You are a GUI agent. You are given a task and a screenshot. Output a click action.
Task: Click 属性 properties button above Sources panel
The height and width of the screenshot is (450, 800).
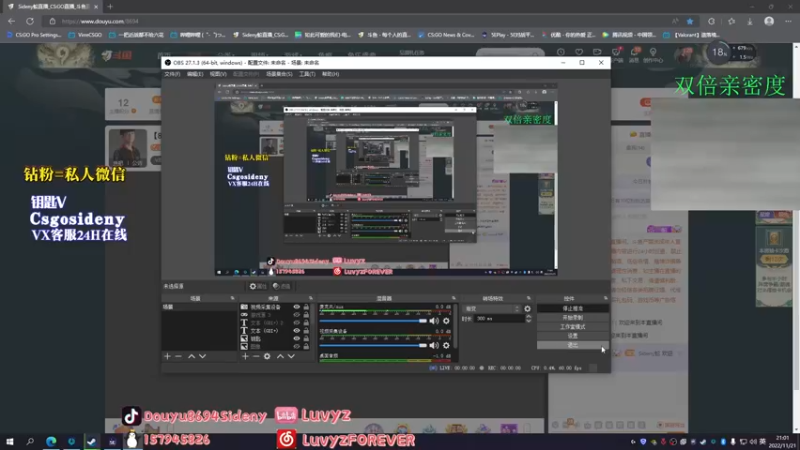pos(258,286)
